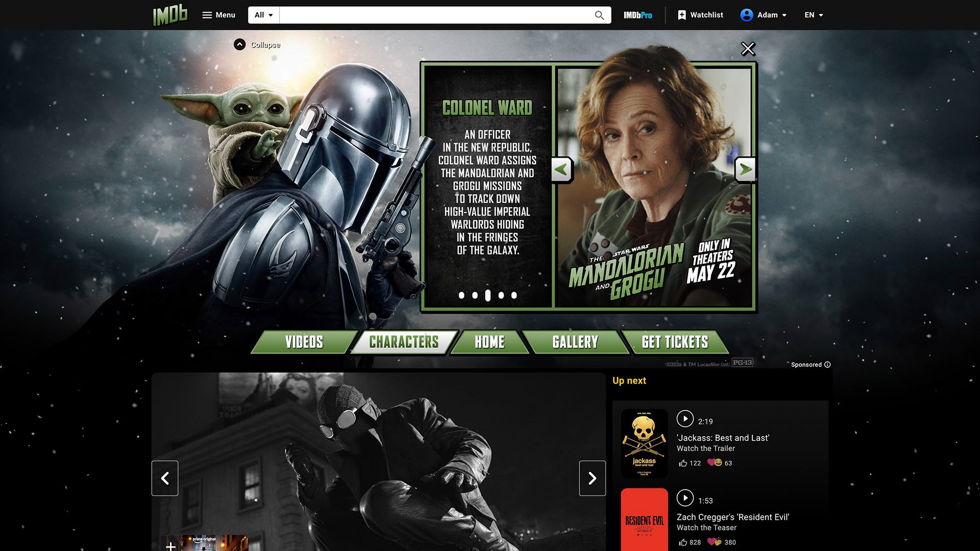Go to next featured trailer slide
Screen dimensions: 980x551
pos(592,478)
